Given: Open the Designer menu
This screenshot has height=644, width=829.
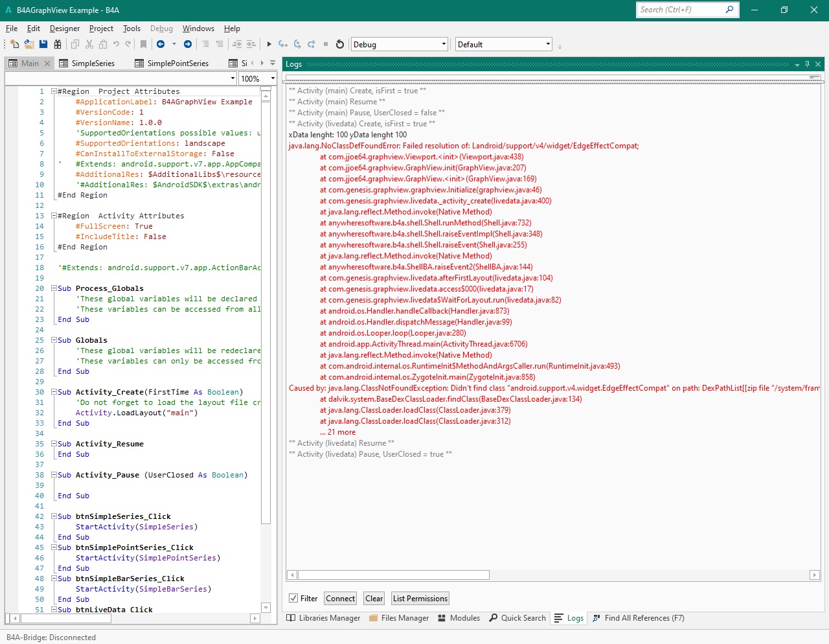Looking at the screenshot, I should pyautogui.click(x=65, y=29).
